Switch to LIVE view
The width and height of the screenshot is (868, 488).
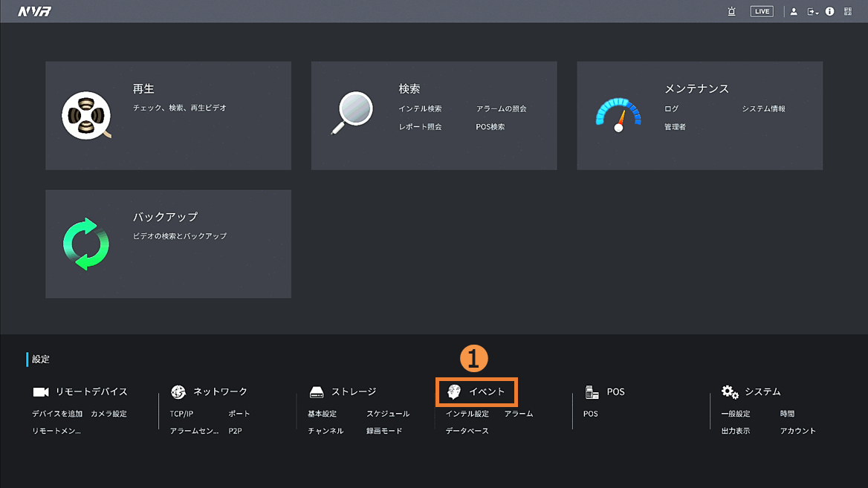pos(762,11)
